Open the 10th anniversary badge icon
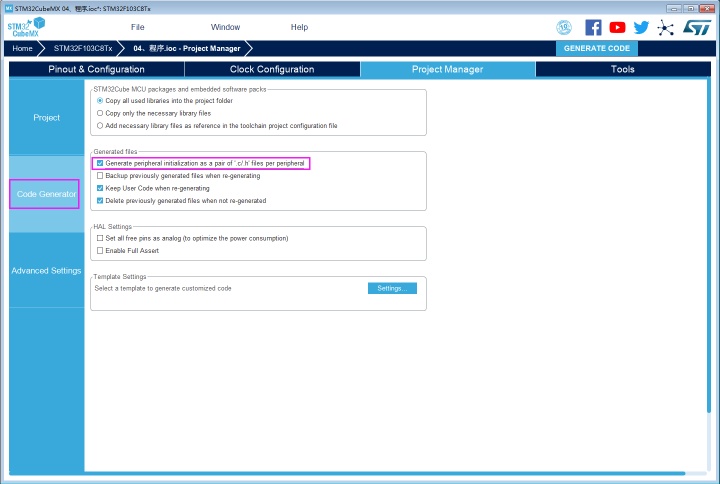This screenshot has width=720, height=484. pyautogui.click(x=564, y=28)
